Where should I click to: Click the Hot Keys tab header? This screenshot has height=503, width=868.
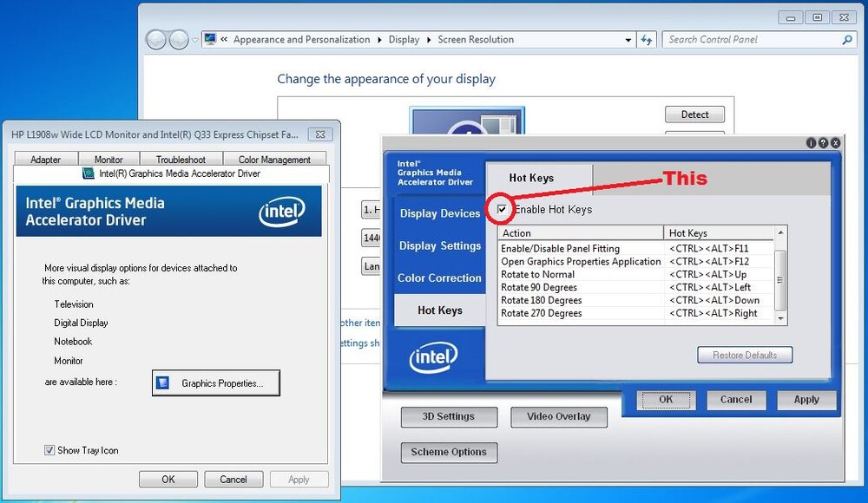click(531, 178)
